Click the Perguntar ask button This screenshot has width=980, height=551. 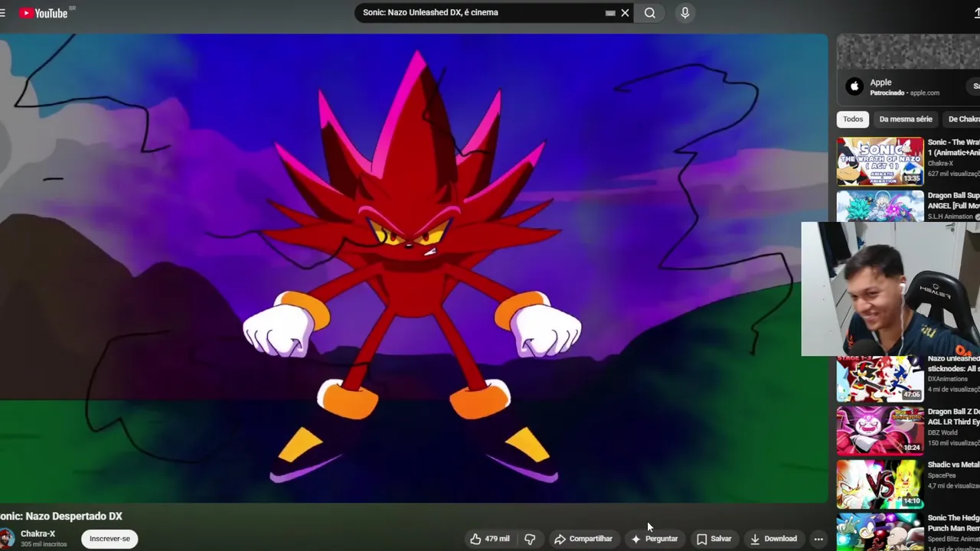click(655, 539)
